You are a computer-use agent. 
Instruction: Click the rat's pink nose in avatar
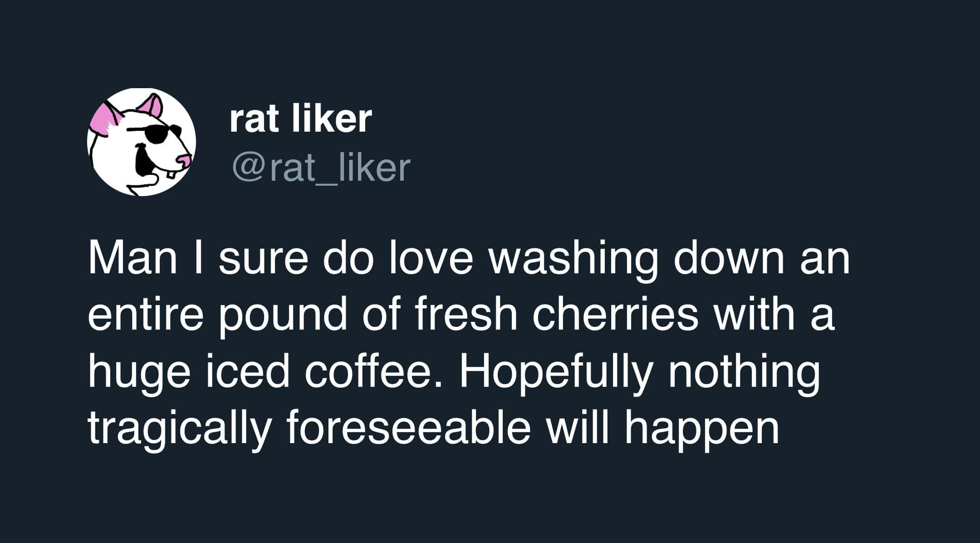184,161
